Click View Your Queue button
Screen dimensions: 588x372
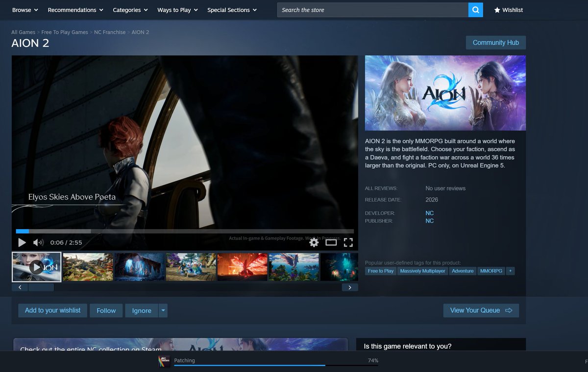(481, 310)
